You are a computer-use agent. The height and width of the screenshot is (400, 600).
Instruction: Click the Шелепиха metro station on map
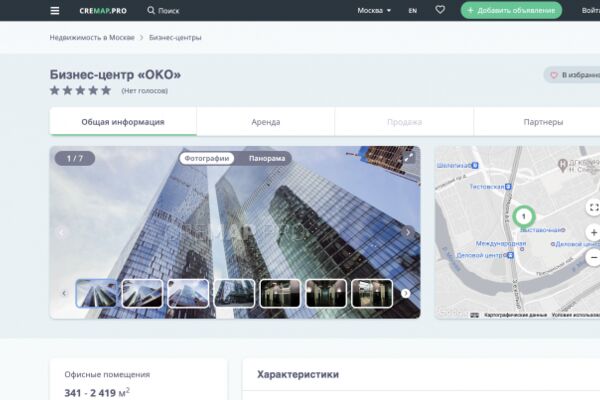(x=457, y=165)
